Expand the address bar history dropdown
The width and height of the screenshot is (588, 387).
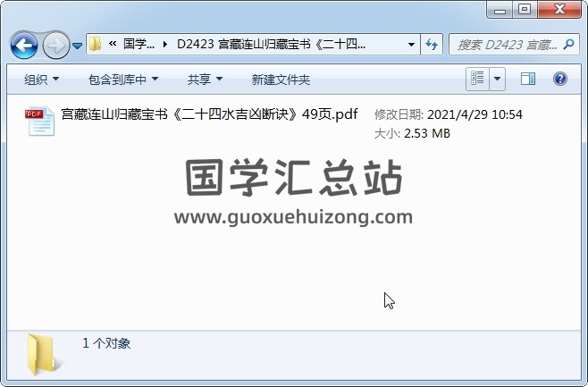[x=411, y=45]
